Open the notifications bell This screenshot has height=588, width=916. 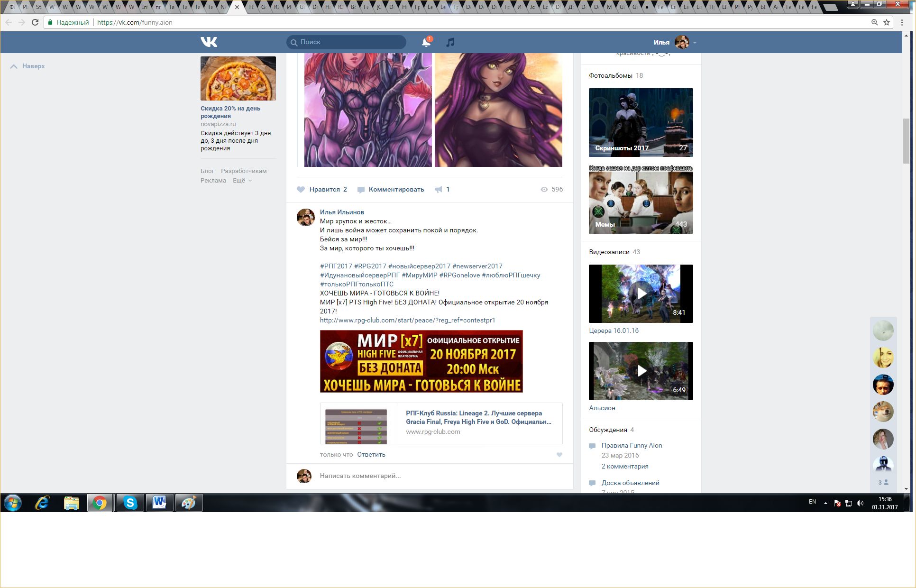pyautogui.click(x=426, y=42)
